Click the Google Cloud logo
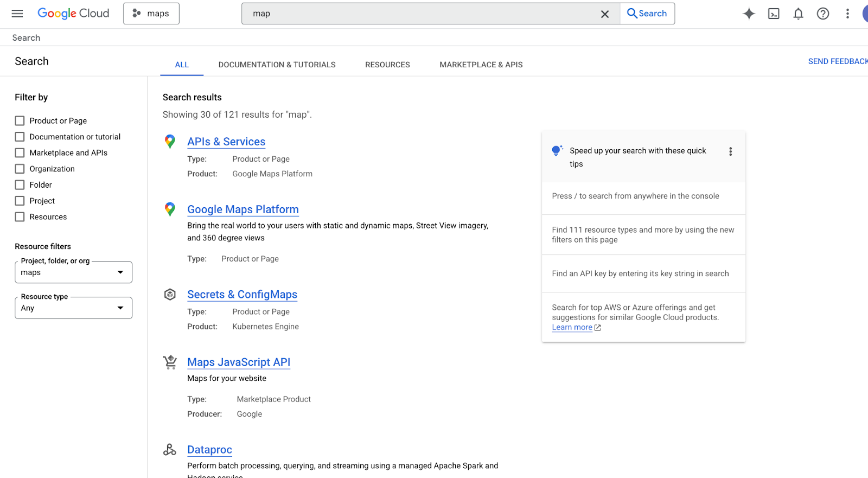This screenshot has width=868, height=478. coord(73,14)
